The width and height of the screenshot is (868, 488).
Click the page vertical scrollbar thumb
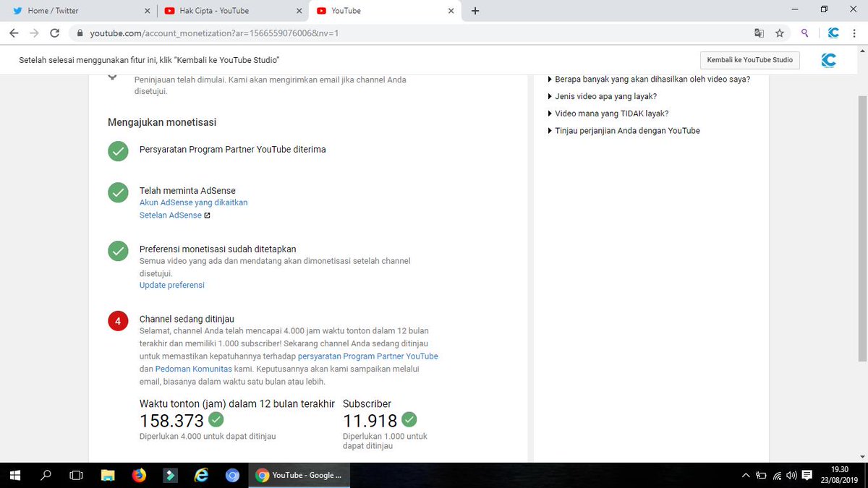pyautogui.click(x=862, y=229)
